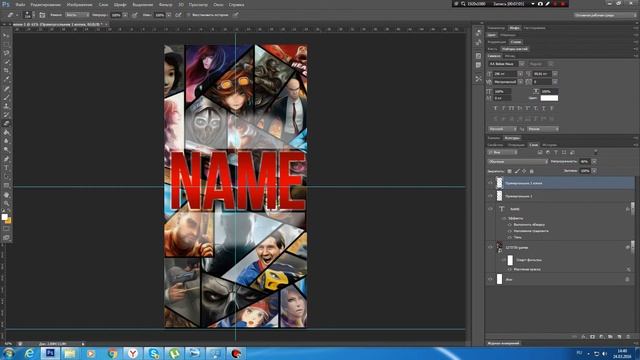Select the Crop tool
The height and width of the screenshot is (360, 640).
click(6, 71)
